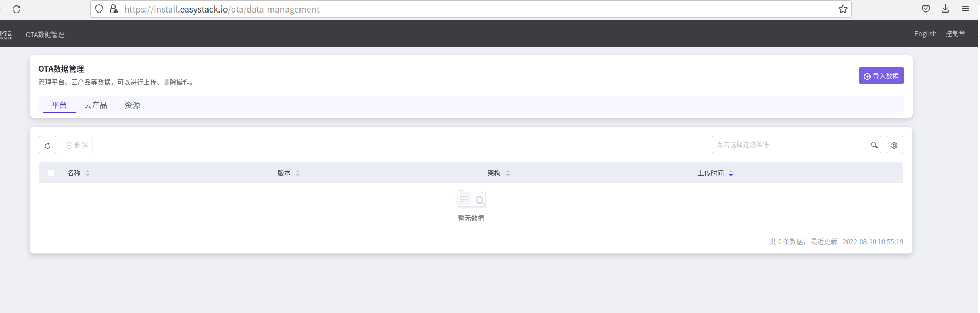Sort the table by 架构 column
Screen dimensions: 980x313
508,173
